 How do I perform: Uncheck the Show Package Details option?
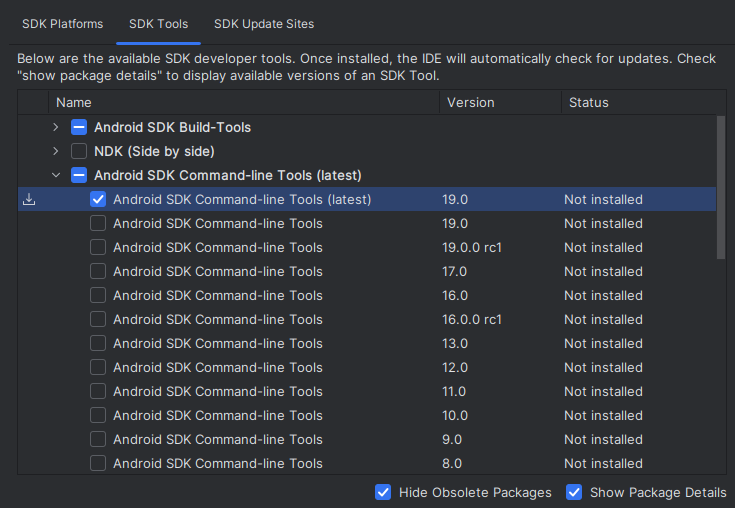pyautogui.click(x=574, y=492)
